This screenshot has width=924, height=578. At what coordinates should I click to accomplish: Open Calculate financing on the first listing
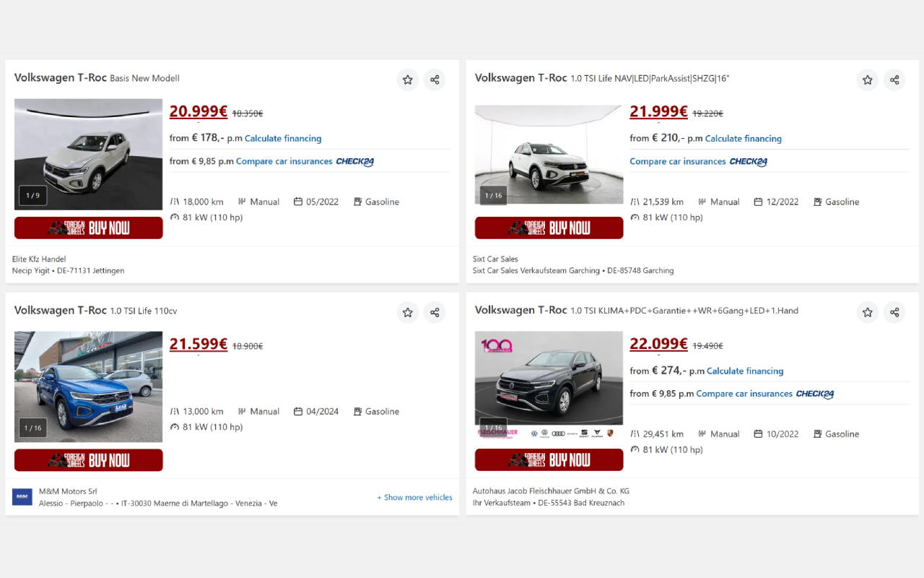[x=282, y=138]
